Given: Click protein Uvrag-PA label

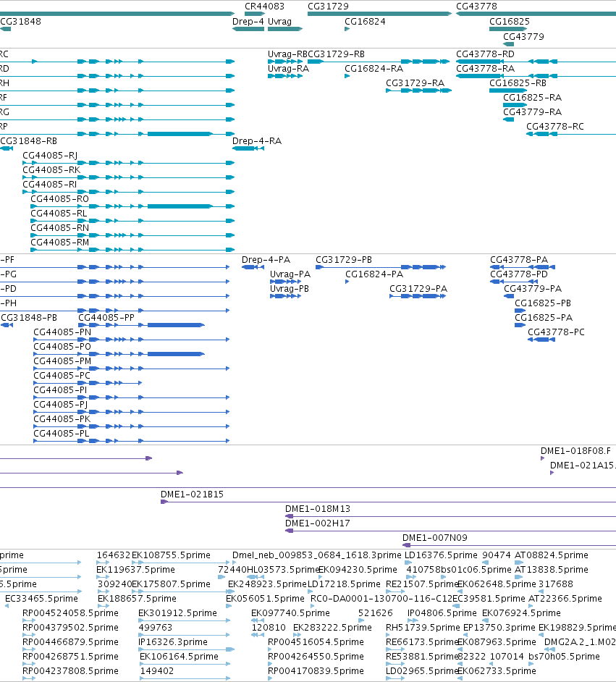Looking at the screenshot, I should 290,274.
